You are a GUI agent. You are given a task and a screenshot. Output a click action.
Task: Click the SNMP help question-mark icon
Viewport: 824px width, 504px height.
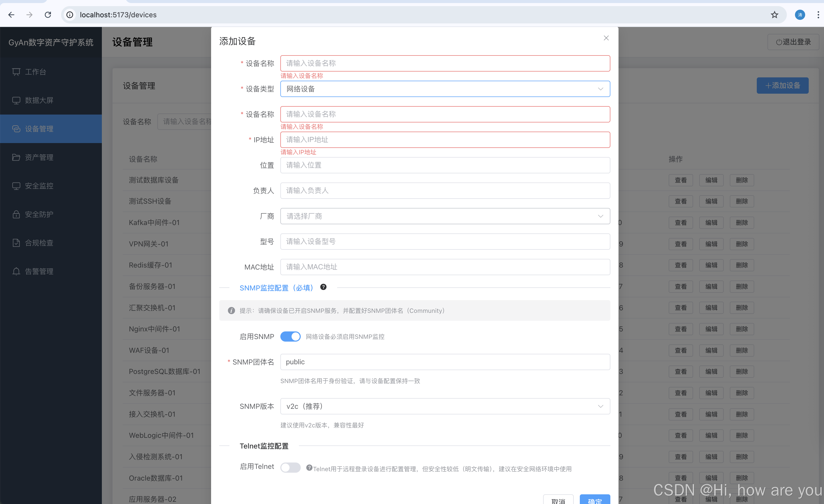[323, 287]
